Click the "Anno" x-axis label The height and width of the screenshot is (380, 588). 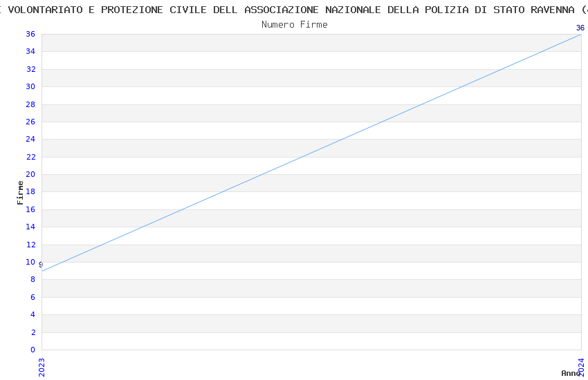[x=571, y=373]
